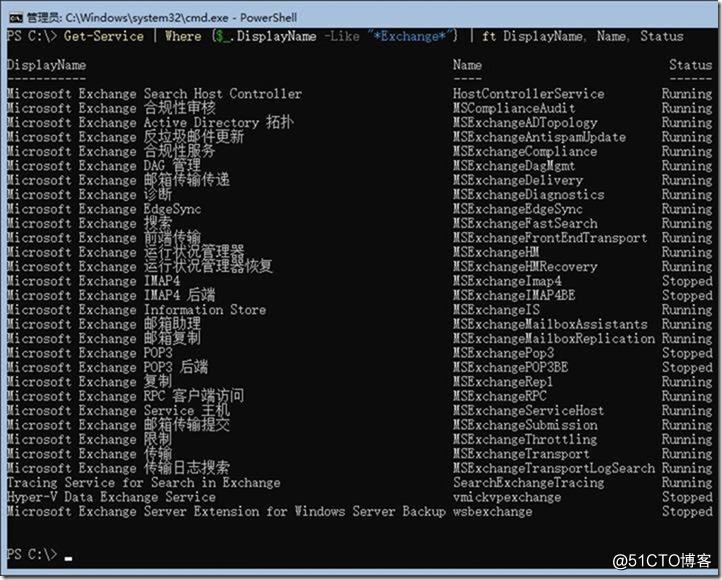Select 'SearchExchangeTracing' name cell
The height and width of the screenshot is (580, 722).
pos(528,483)
